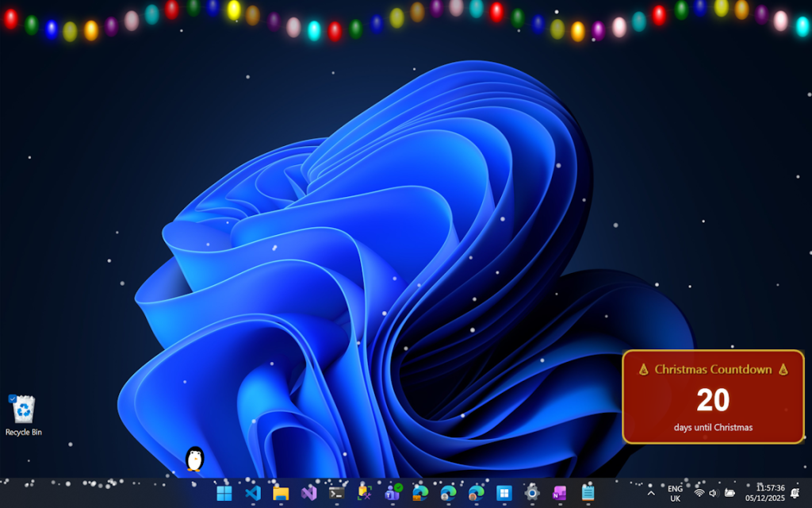Click the penguin on the taskbar
This screenshot has height=508, width=812.
194,459
